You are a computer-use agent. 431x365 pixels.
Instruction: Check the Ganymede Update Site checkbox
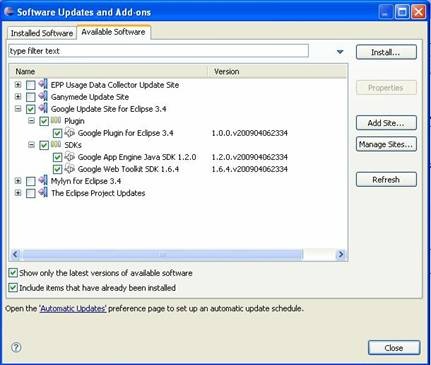pyautogui.click(x=31, y=97)
